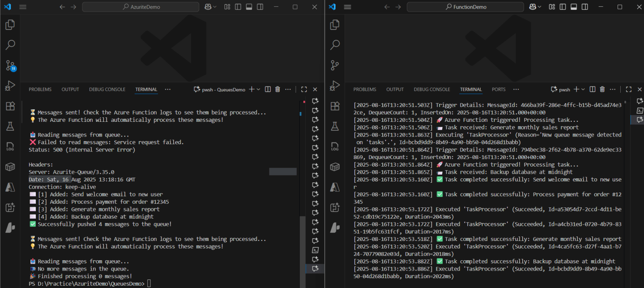Open Run and Debug in the activity bar
This screenshot has width=644, height=288.
point(10,85)
